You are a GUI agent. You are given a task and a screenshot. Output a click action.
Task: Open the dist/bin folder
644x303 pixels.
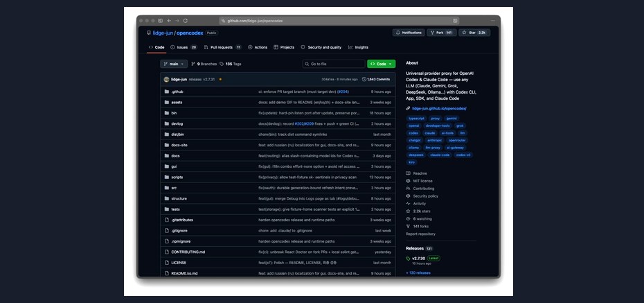pos(177,135)
